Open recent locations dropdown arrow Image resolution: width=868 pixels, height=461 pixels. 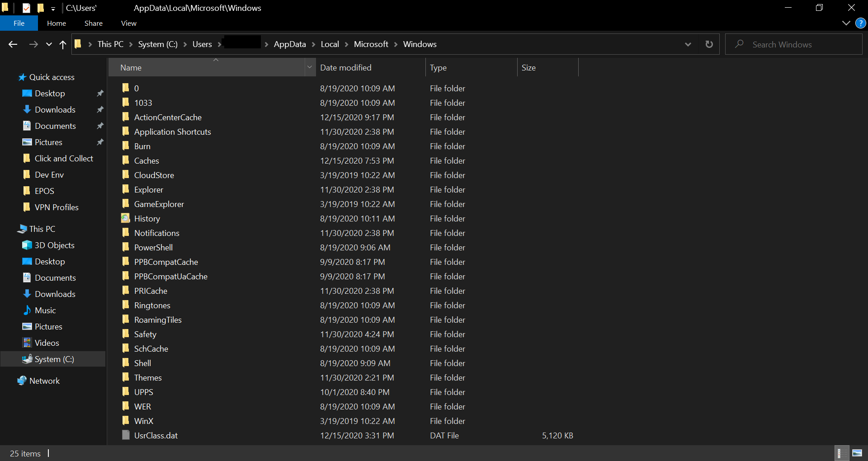click(x=49, y=44)
